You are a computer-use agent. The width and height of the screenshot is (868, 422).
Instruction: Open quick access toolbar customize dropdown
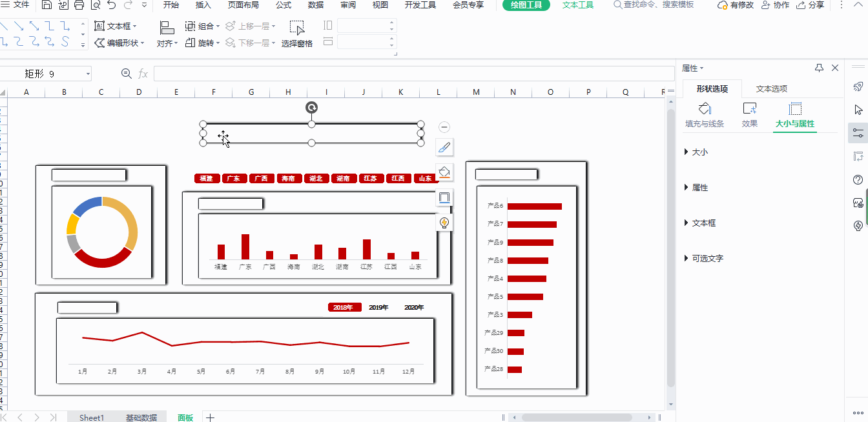pyautogui.click(x=143, y=5)
